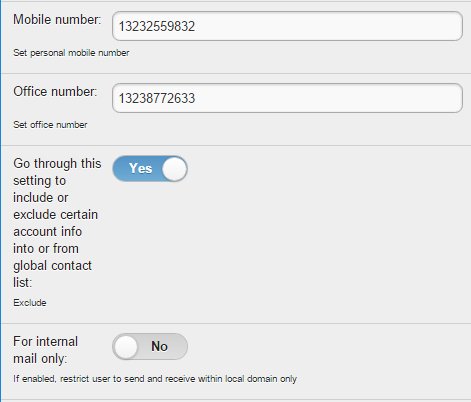Click the white knob on the Yes toggle
This screenshot has height=402, width=471.
click(174, 169)
